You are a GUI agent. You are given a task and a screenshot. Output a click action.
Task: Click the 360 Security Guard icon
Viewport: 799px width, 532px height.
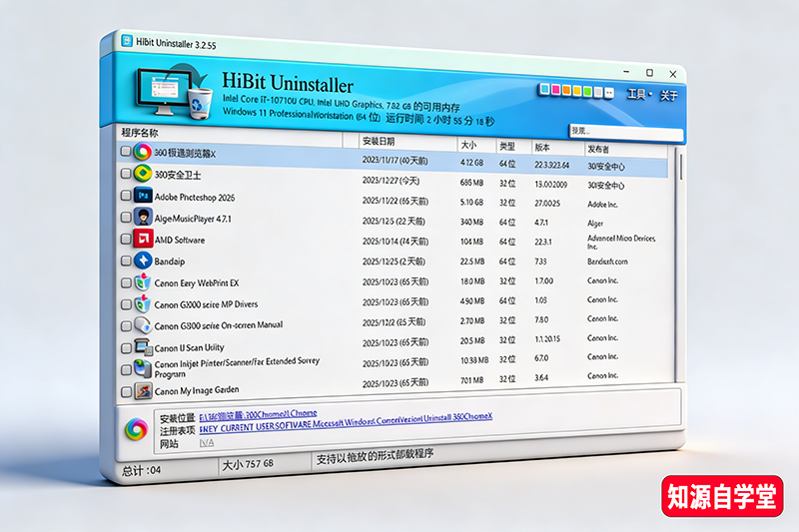(142, 174)
